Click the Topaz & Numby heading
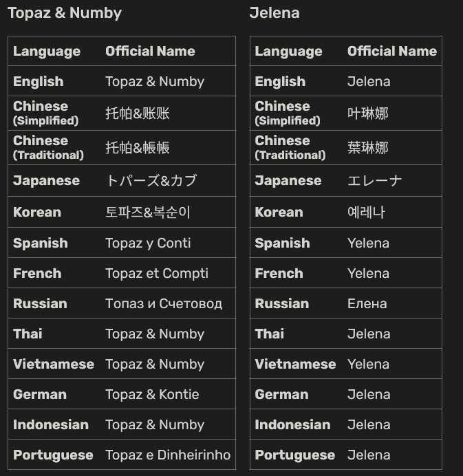Screen dimensions: 463x476 click(65, 13)
